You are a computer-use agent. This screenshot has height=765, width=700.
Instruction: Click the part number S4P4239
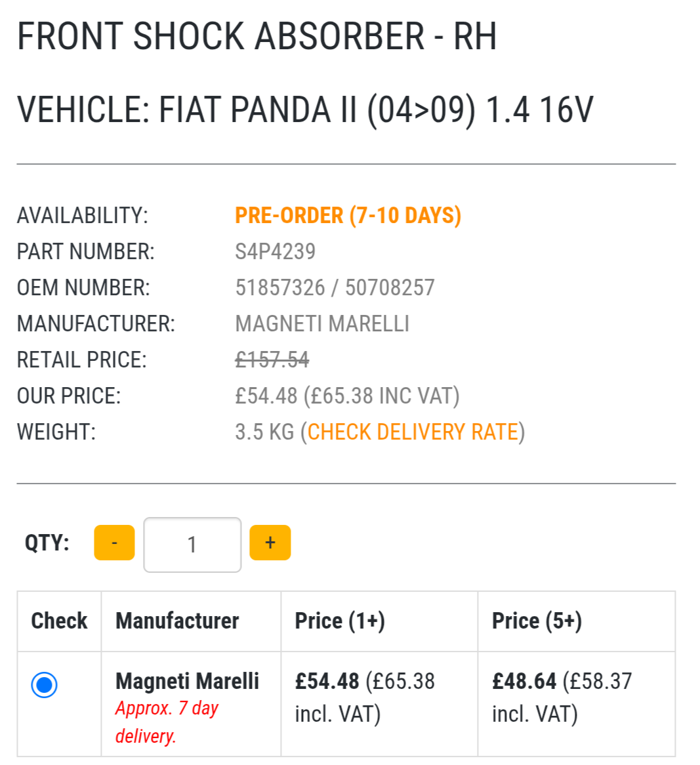click(275, 251)
